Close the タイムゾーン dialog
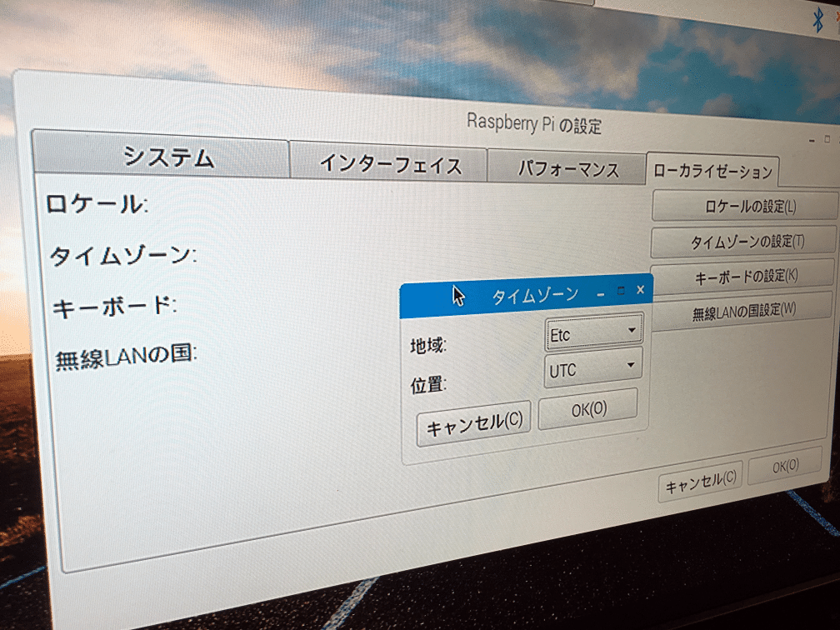 640,289
